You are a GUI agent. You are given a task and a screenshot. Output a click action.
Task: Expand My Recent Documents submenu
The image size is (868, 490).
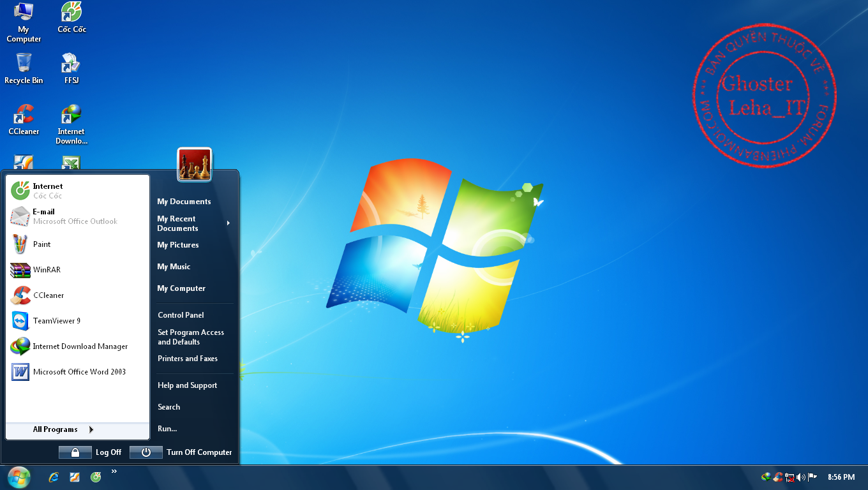(x=192, y=223)
